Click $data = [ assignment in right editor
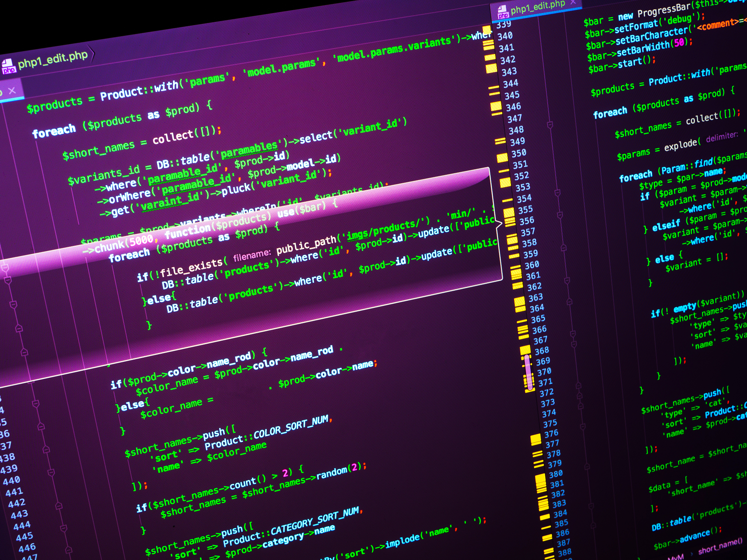The width and height of the screenshot is (747, 560). pos(668,484)
